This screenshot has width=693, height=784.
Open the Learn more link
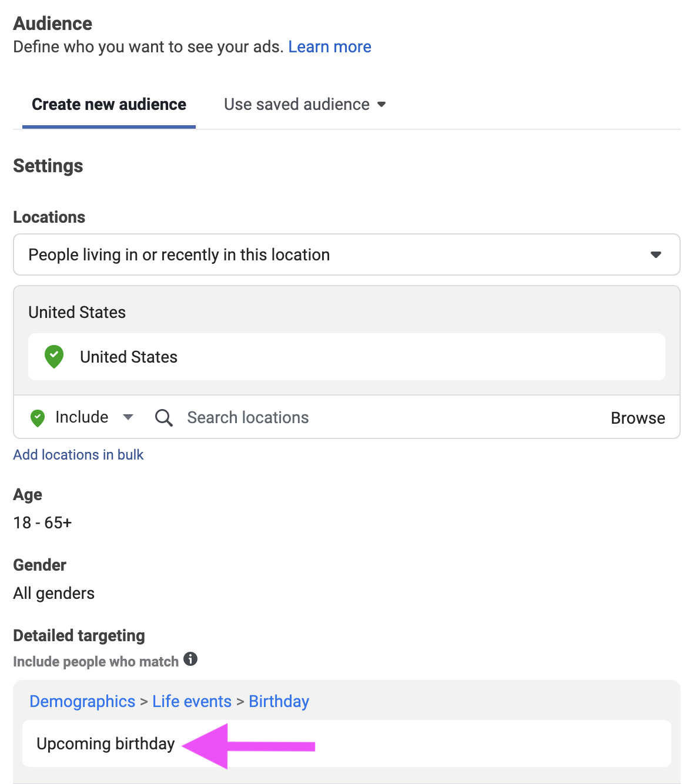[329, 47]
